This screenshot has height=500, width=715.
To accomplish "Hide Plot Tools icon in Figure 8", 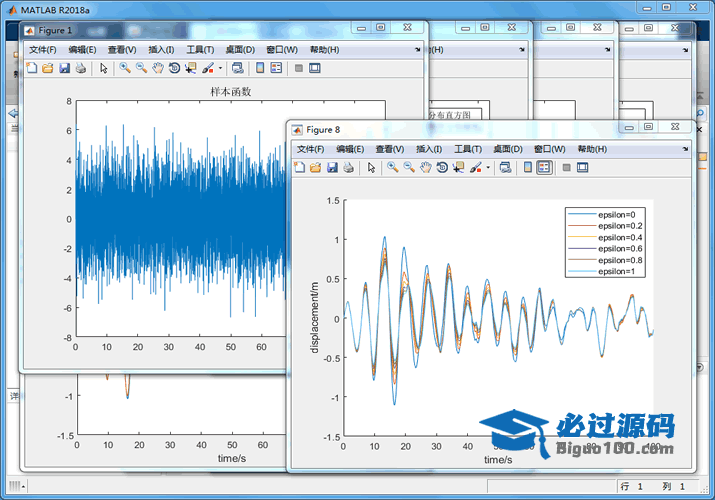I will (x=566, y=168).
